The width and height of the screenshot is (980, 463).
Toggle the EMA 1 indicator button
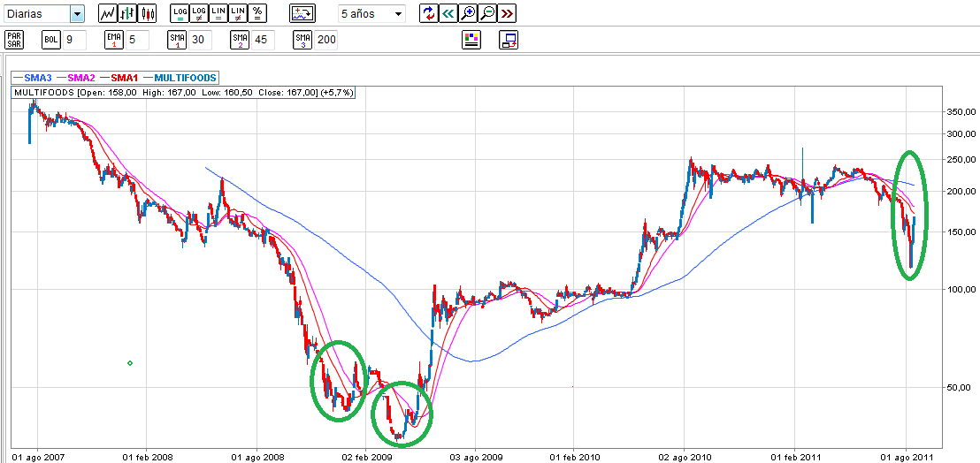(x=114, y=40)
